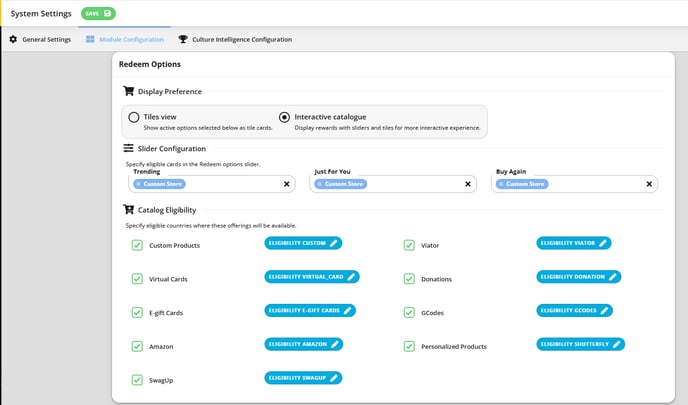Click pencil icon on Eligibility Viator
This screenshot has height=405, width=688.
coord(603,243)
